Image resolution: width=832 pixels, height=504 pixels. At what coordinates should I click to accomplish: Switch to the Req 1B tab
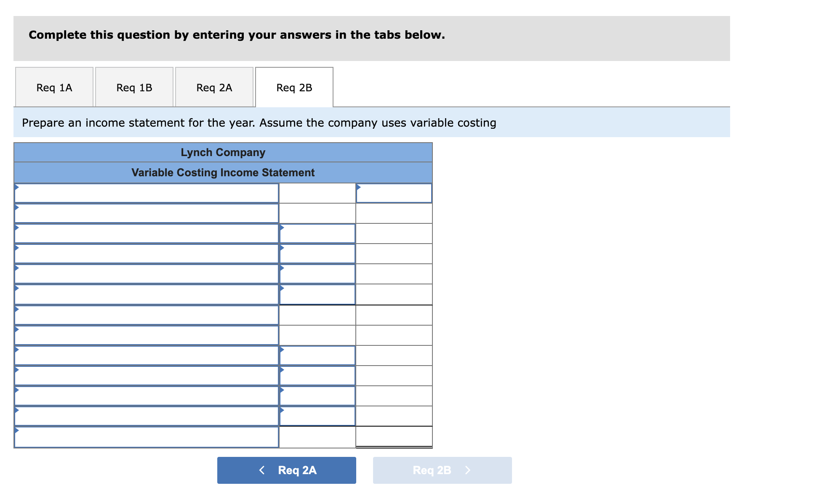coord(134,87)
